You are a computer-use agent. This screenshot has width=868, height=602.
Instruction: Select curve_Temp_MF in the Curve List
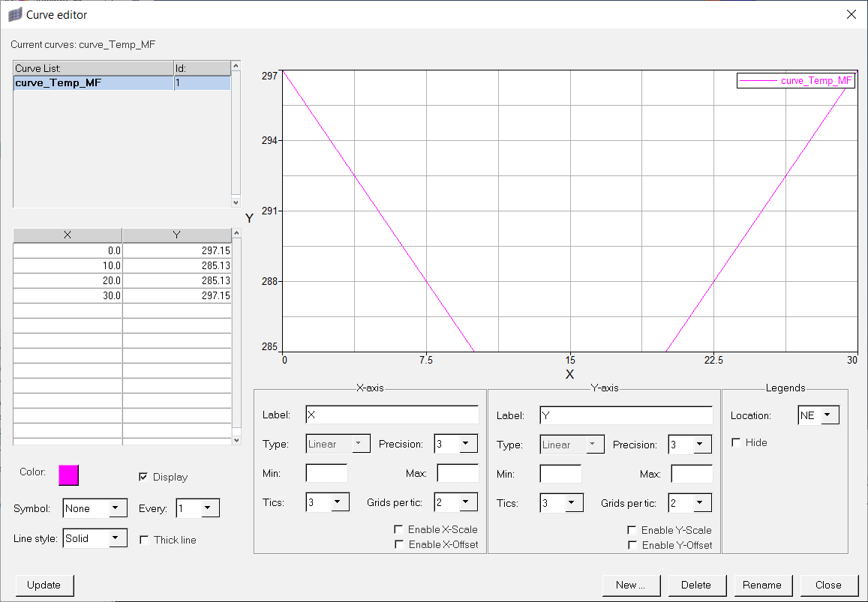pos(94,83)
